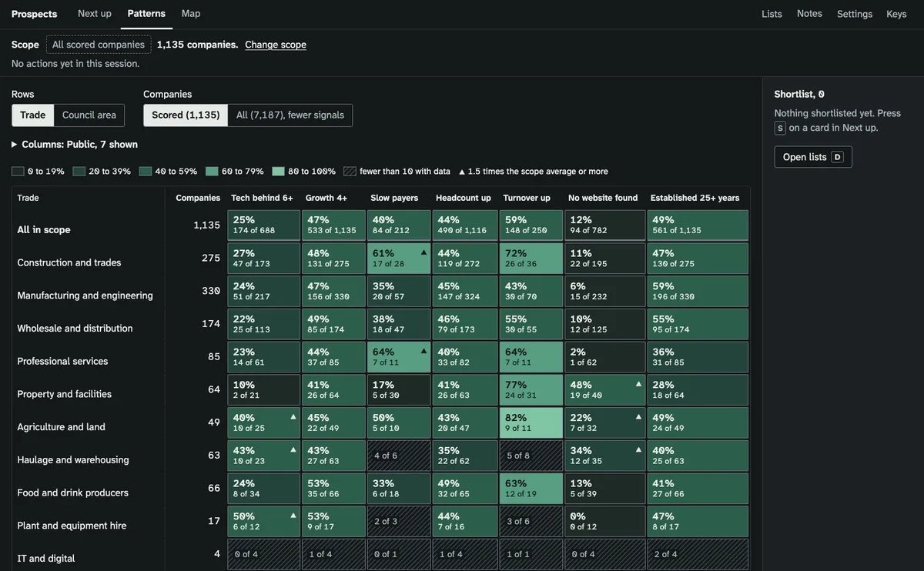Image resolution: width=924 pixels, height=571 pixels.
Task: Open Lists in the top bar
Action: [772, 14]
